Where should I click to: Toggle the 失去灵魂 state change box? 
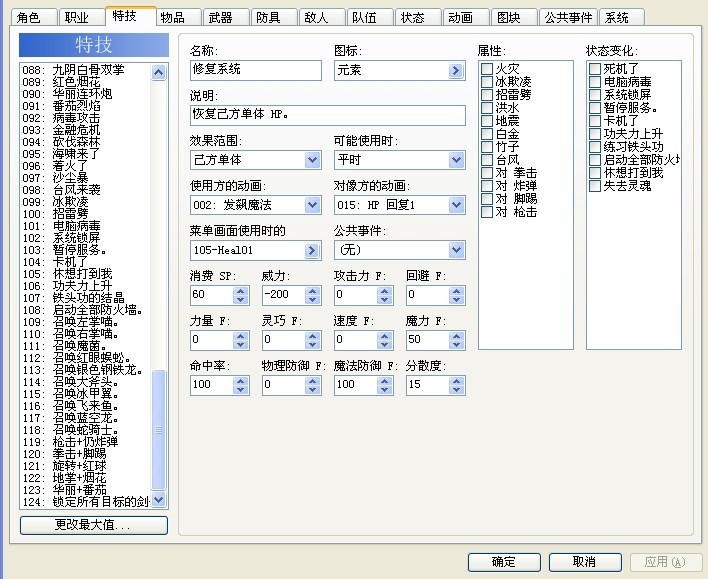tap(595, 186)
